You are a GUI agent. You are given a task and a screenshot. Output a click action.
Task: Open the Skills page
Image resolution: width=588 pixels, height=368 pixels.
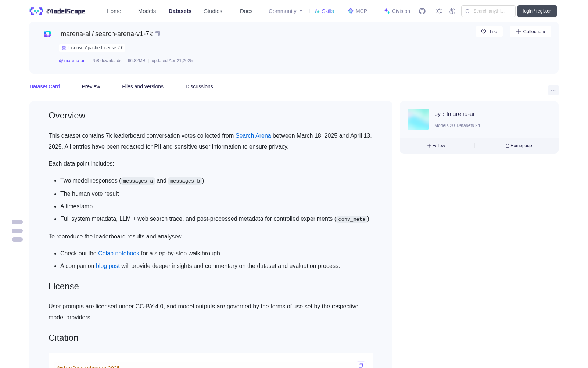coord(324,11)
